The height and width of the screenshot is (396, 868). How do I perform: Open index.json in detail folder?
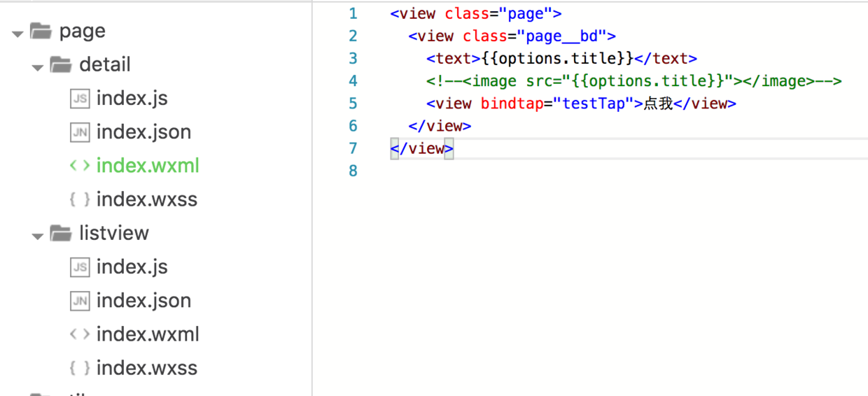click(143, 132)
